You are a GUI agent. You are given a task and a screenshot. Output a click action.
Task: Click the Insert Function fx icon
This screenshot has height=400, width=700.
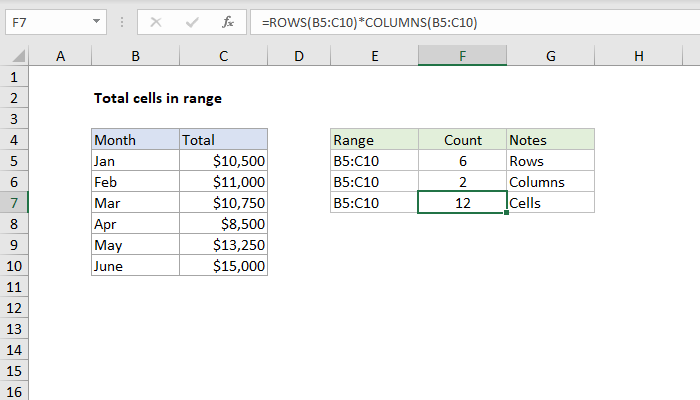click(x=227, y=21)
